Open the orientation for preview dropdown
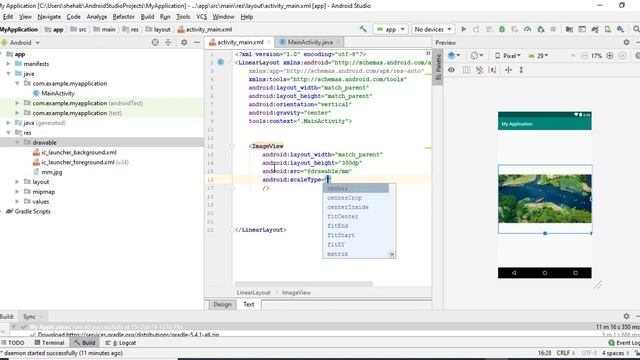This screenshot has width=640, height=360. [476, 55]
